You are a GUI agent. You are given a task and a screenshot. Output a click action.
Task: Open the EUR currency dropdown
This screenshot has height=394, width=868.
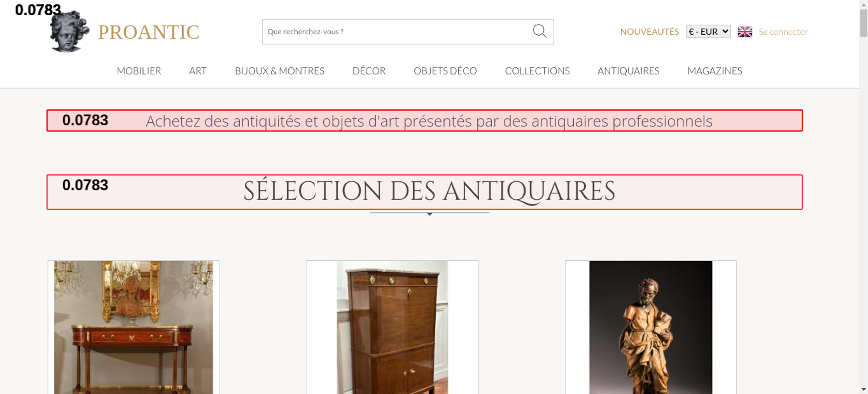(x=708, y=32)
